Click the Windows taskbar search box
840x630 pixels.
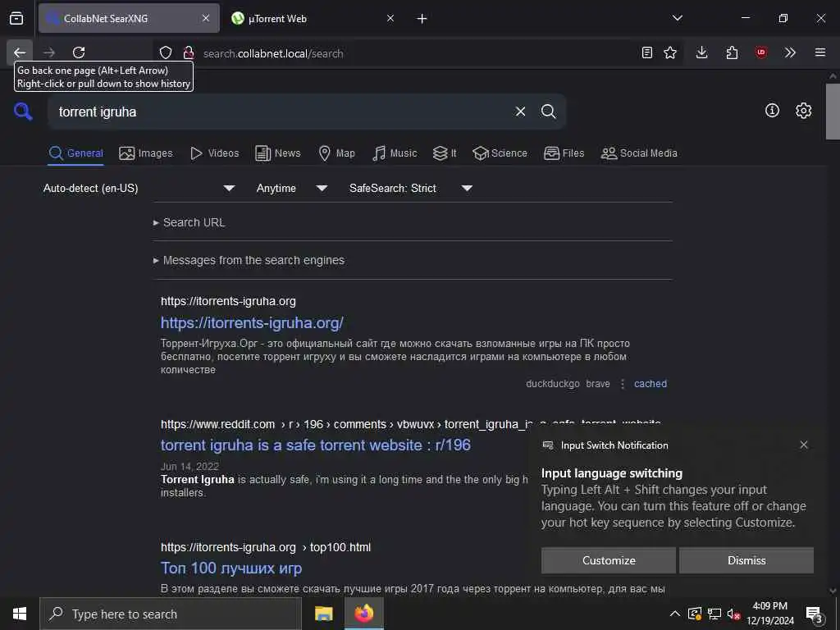(x=171, y=614)
